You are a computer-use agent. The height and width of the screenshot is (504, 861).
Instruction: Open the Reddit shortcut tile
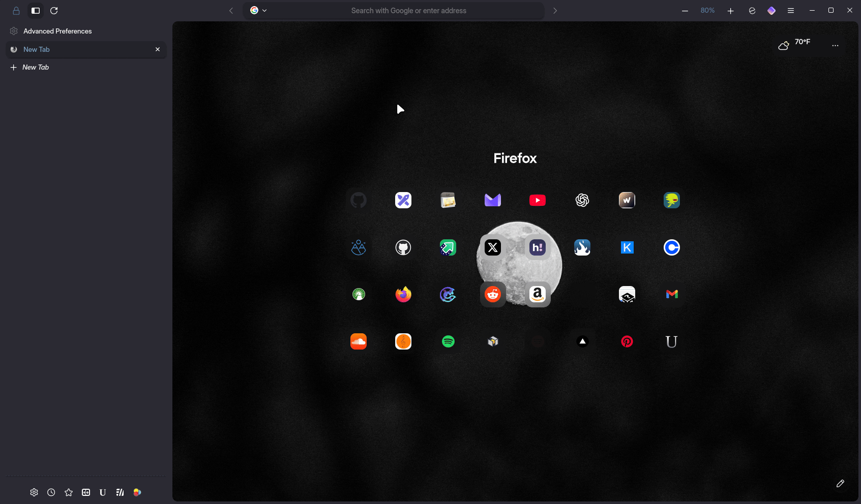coord(492,294)
